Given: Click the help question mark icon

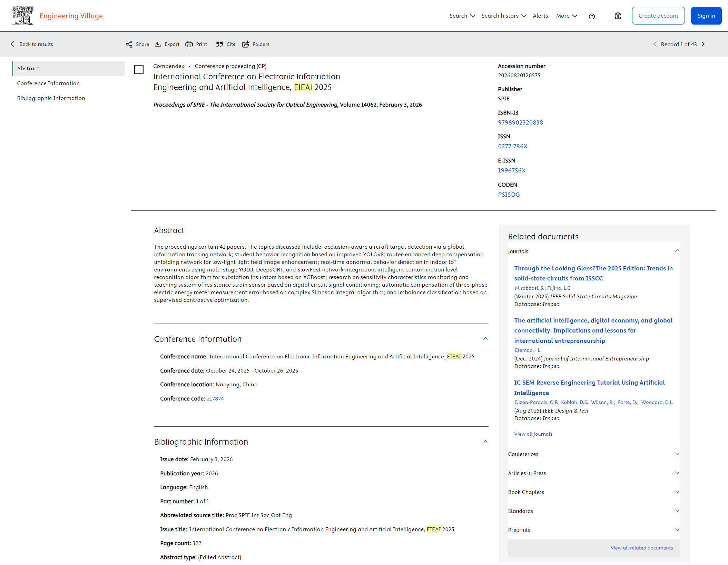Looking at the screenshot, I should tap(592, 16).
